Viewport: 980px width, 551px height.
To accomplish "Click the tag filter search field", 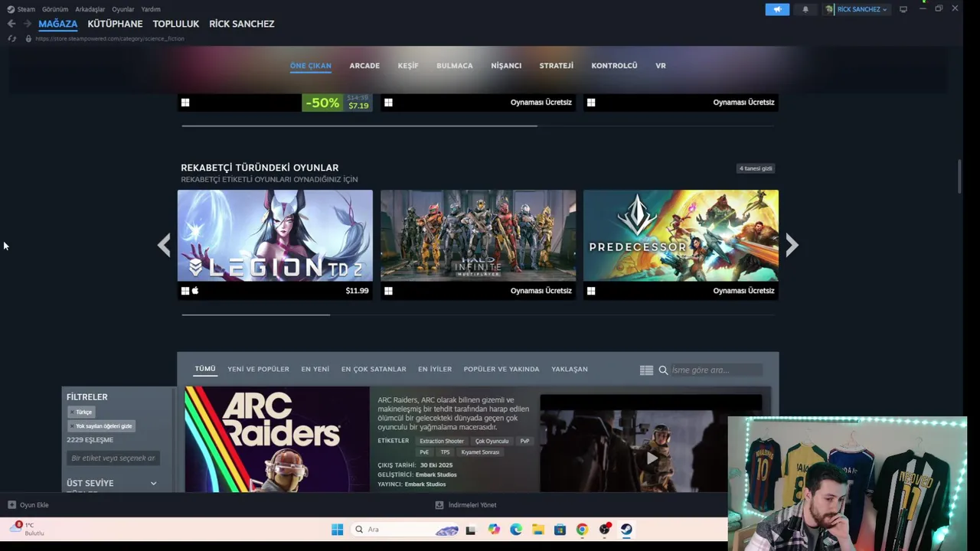I will (113, 458).
